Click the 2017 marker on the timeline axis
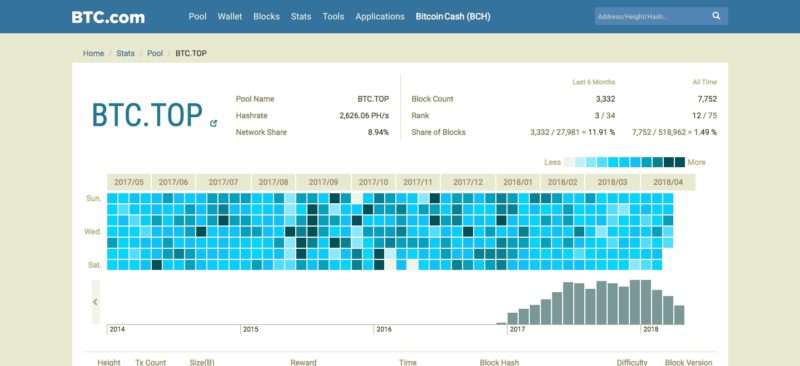Screen dimensions: 800x366 pyautogui.click(x=518, y=329)
